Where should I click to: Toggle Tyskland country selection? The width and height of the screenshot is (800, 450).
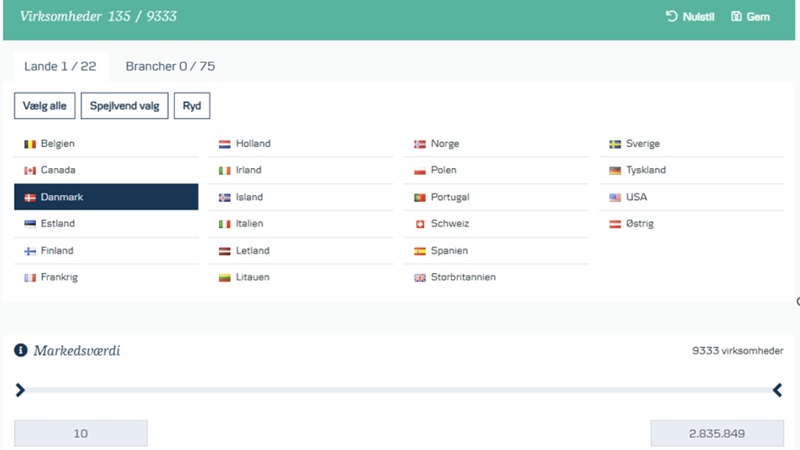[x=645, y=171]
